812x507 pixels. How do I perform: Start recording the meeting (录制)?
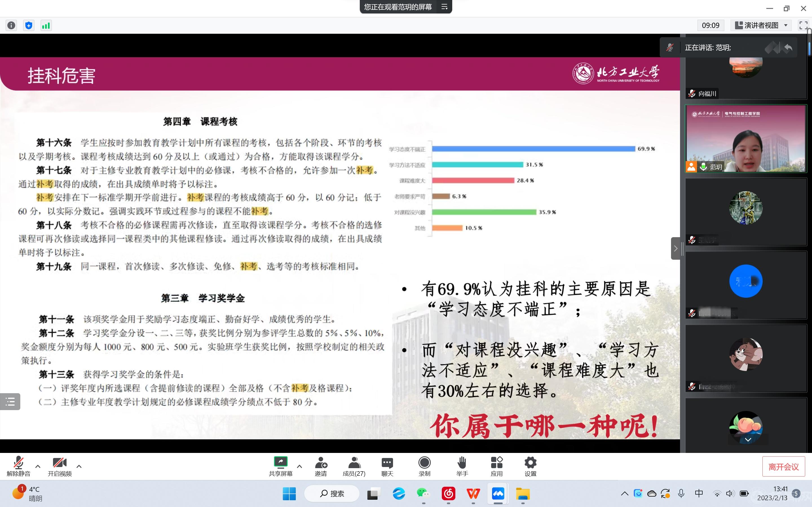(424, 466)
